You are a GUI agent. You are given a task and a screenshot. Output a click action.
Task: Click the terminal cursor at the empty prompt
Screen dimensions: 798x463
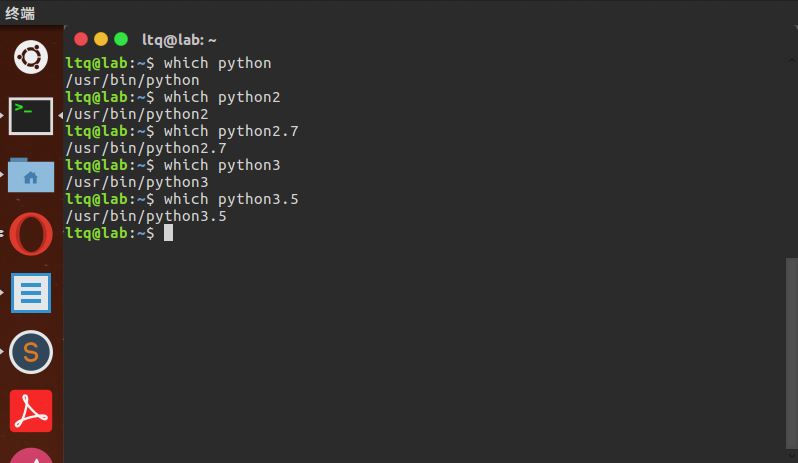(169, 233)
